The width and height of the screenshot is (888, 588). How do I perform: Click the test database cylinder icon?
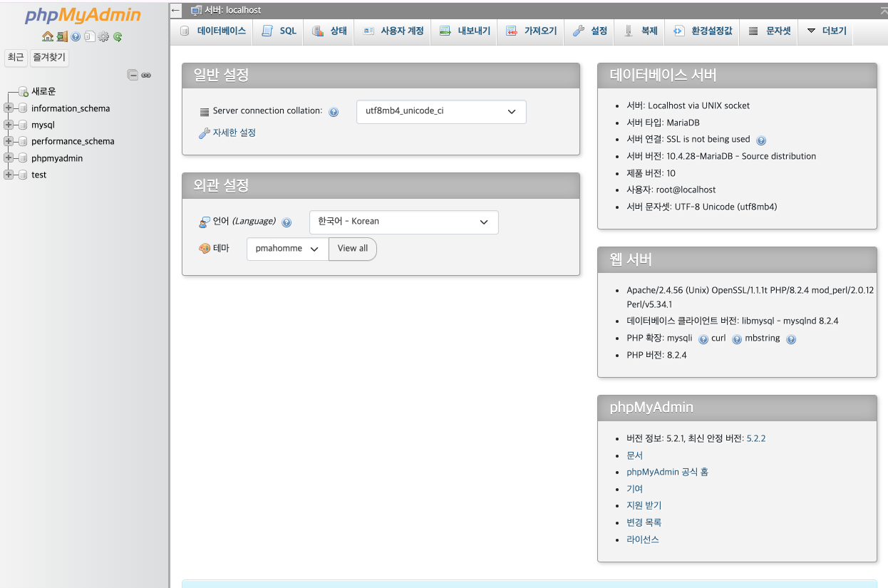(23, 175)
